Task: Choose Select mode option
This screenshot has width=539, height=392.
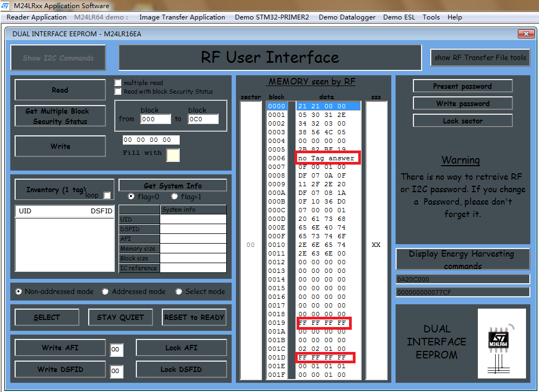Action: click(x=179, y=291)
